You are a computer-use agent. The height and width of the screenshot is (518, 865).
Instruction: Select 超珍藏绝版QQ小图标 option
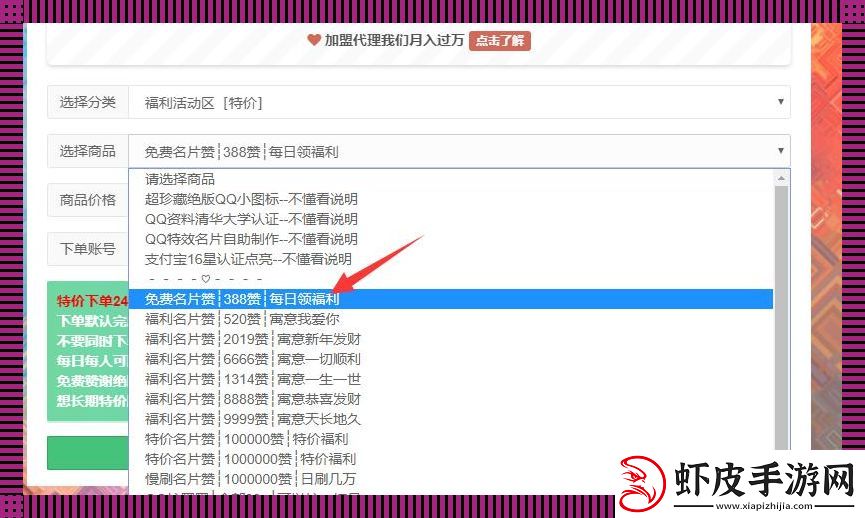click(451, 199)
